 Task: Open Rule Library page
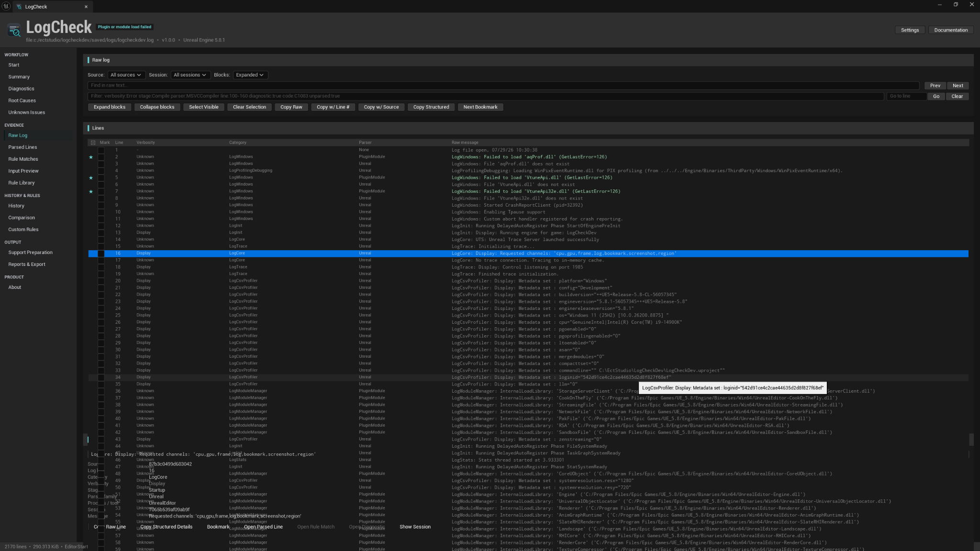(x=22, y=183)
